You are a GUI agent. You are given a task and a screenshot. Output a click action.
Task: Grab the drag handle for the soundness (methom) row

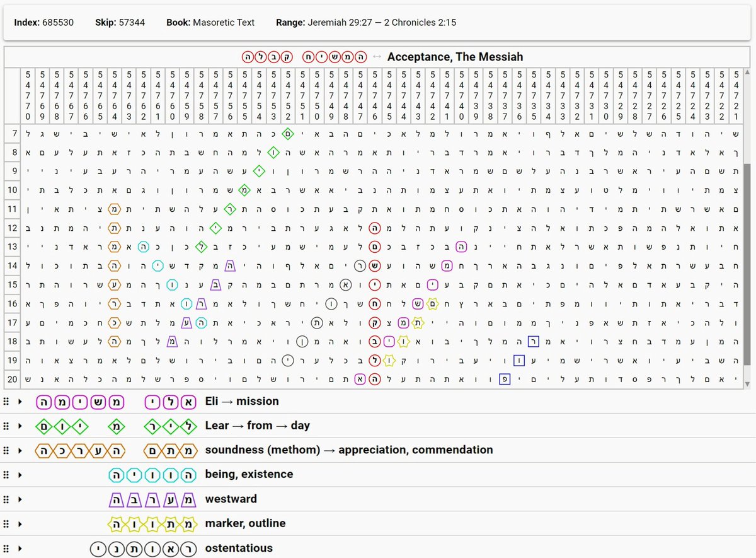tap(6, 450)
